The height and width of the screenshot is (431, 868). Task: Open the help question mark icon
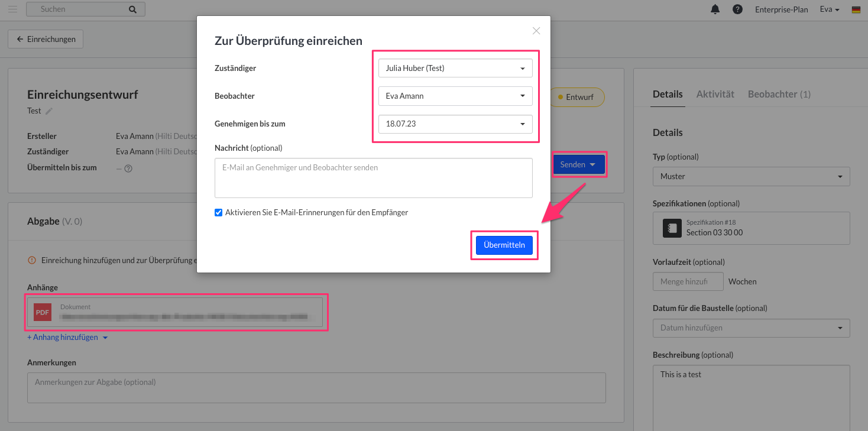[x=737, y=9]
